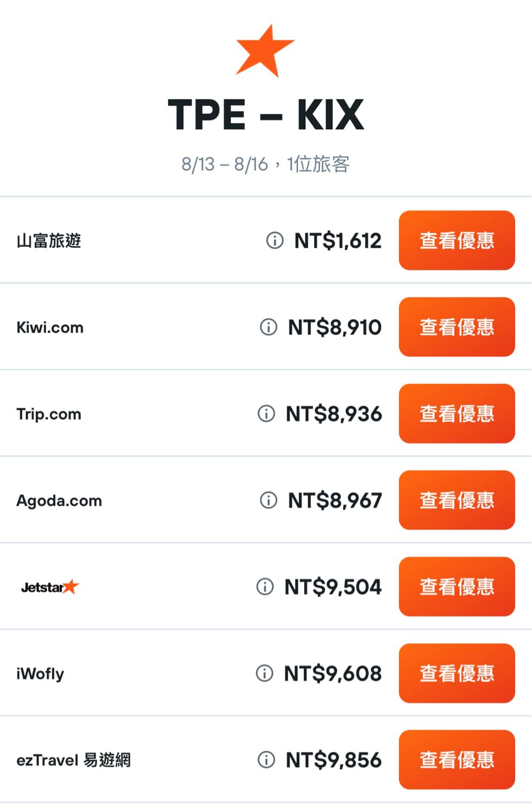Image resolution: width=532 pixels, height=809 pixels.
Task: Click the TPE – KIX route heading
Action: tap(266, 115)
